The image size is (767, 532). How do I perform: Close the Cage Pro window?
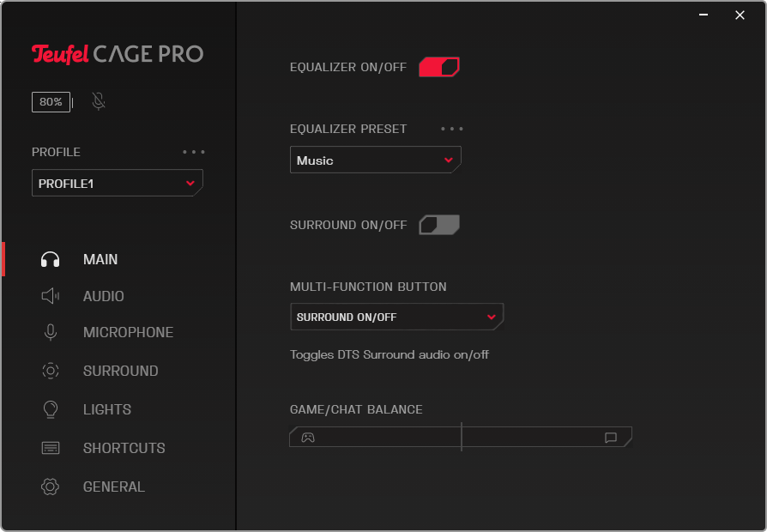(740, 15)
